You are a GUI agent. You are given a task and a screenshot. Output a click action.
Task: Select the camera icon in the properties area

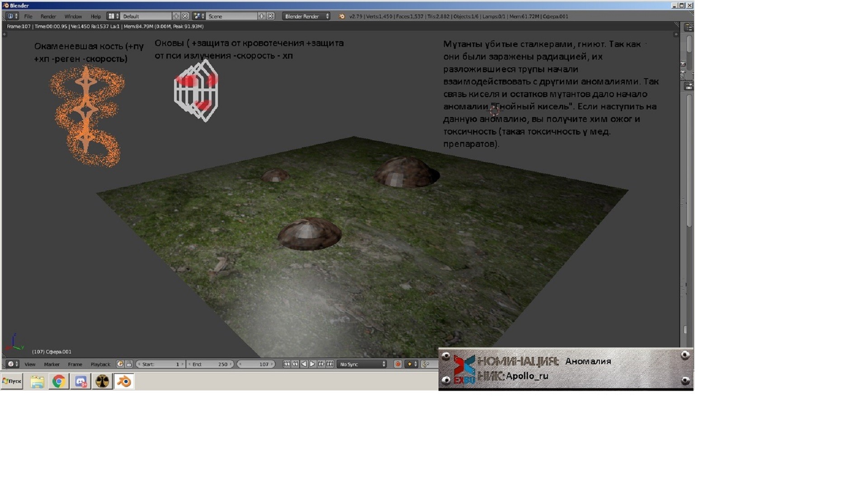[x=683, y=64]
